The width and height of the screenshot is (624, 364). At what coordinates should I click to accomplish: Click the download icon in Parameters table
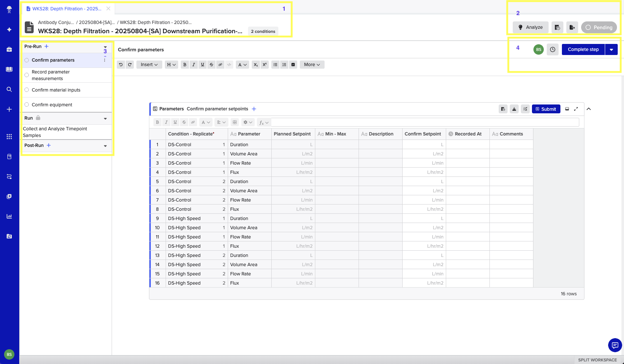pyautogui.click(x=514, y=109)
